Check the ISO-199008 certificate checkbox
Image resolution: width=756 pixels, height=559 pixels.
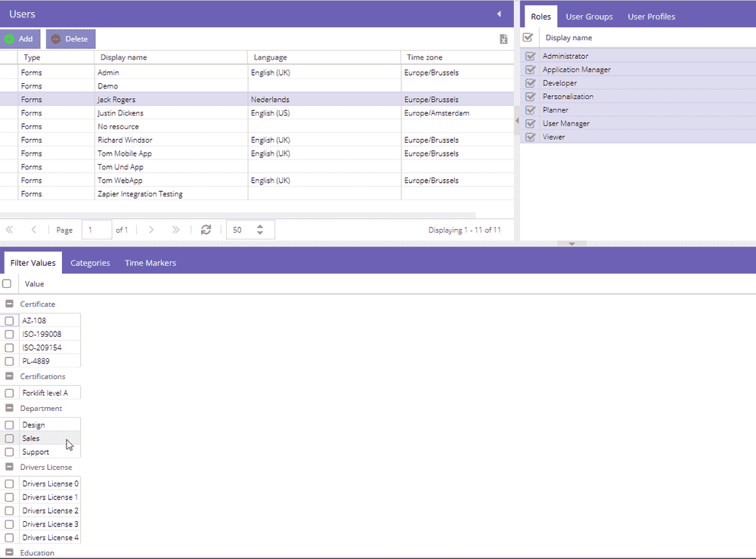click(9, 334)
